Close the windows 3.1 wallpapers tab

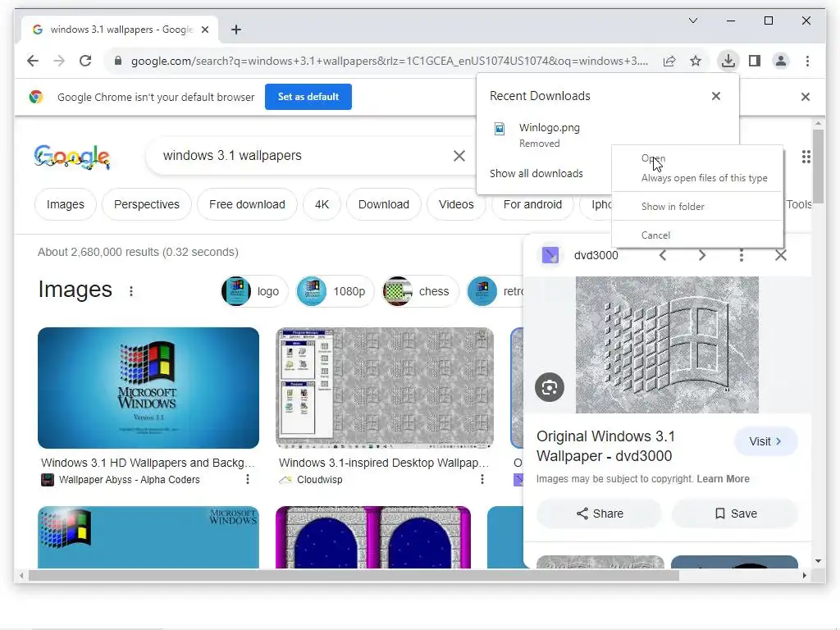204,30
